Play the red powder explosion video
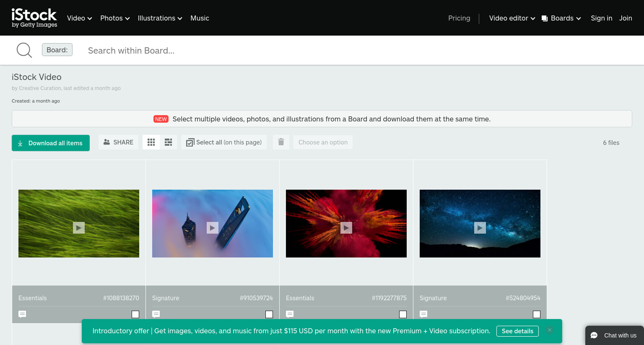The width and height of the screenshot is (644, 345). point(346,228)
